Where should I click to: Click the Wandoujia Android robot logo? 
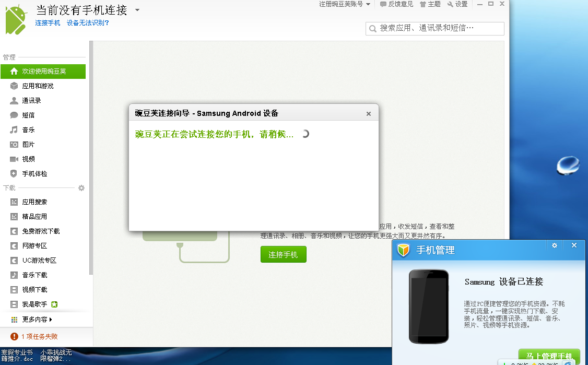[16, 19]
